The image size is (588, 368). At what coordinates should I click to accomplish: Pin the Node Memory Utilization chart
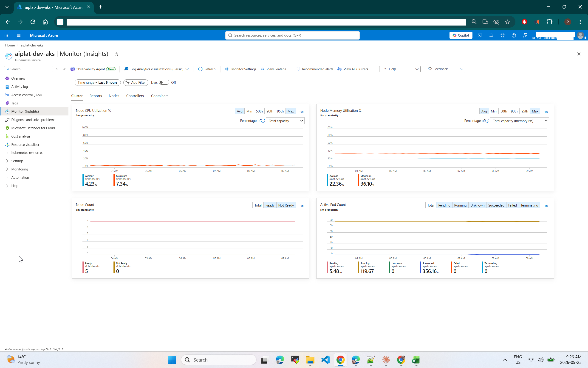click(546, 112)
